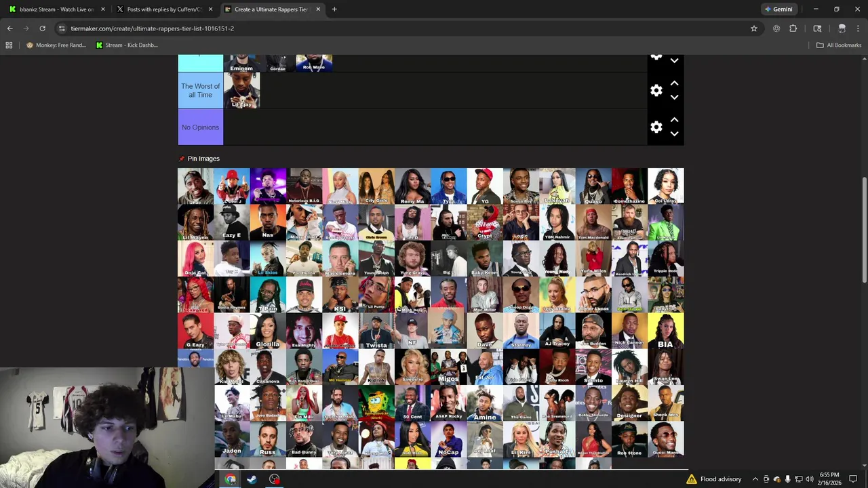Select the Lil Wayne image

click(x=195, y=222)
